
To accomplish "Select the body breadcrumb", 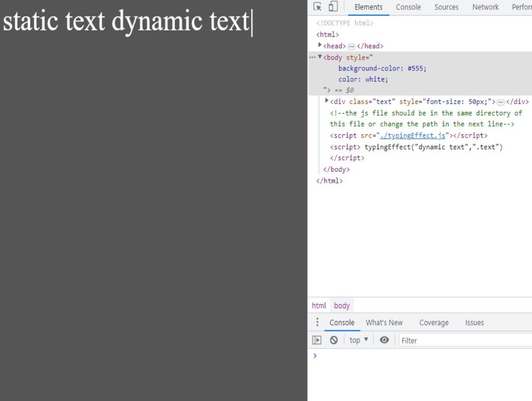I will [341, 305].
